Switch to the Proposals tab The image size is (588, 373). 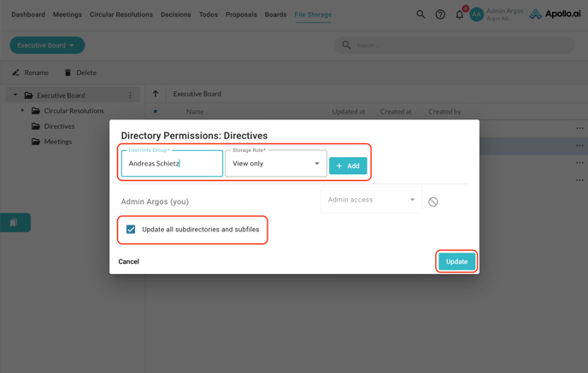click(241, 15)
